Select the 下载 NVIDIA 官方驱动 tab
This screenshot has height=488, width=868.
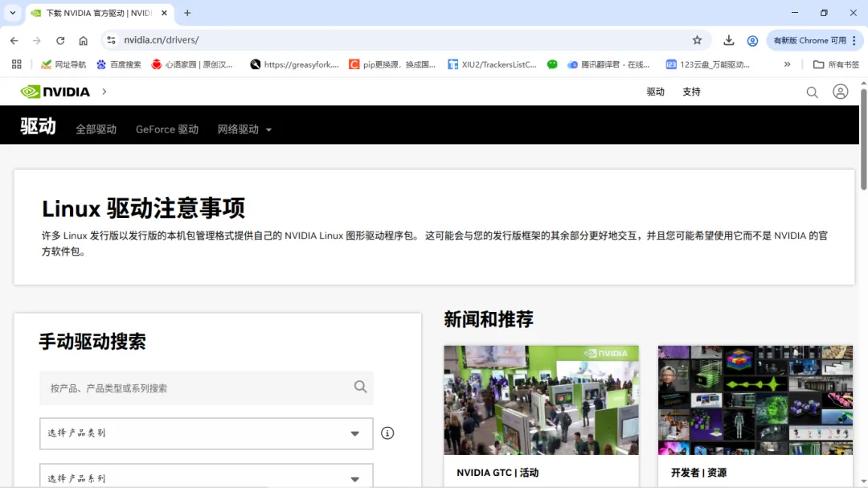100,13
